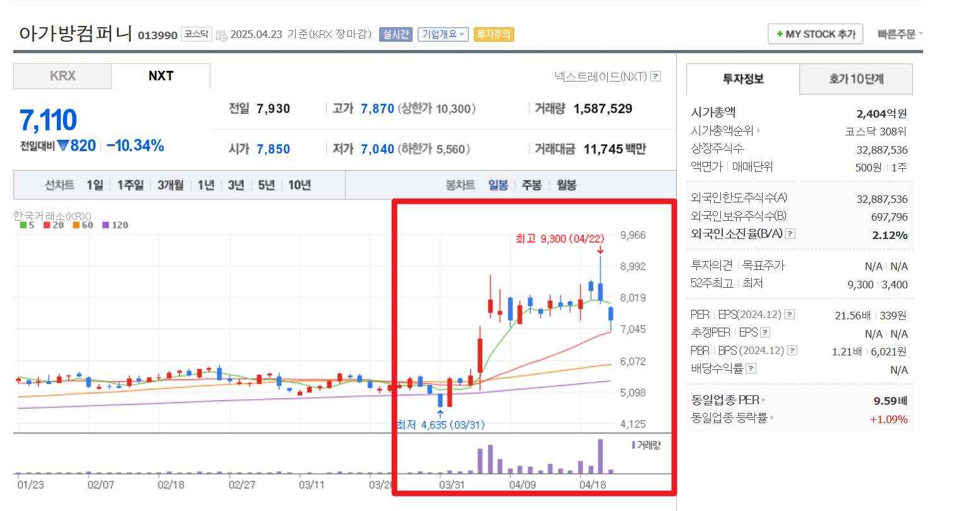Click the stock code 013990
The width and height of the screenshot is (980, 511).
(x=158, y=35)
